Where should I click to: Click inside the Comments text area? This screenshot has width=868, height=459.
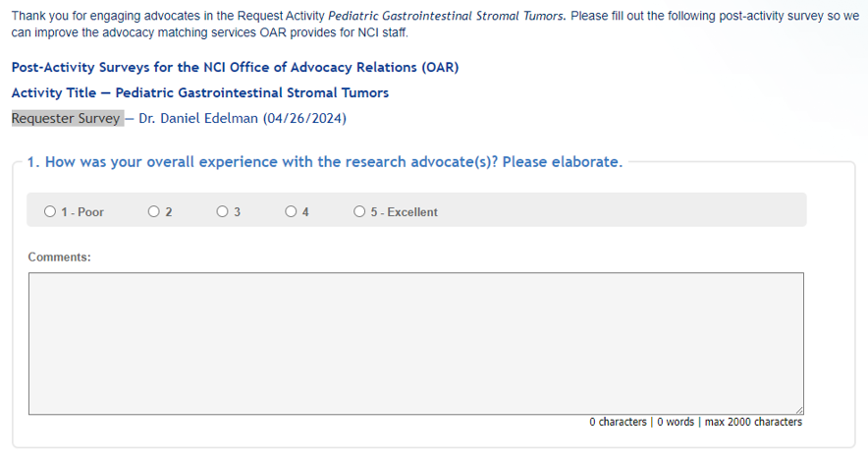point(415,343)
